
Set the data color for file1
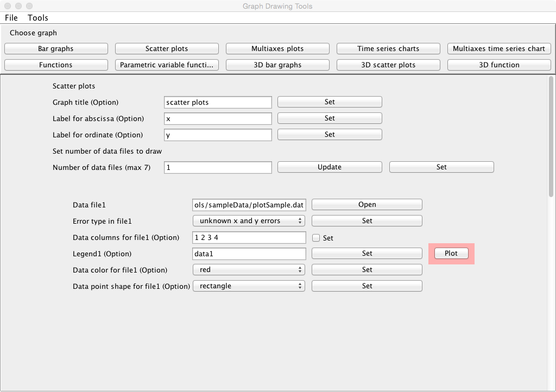coord(367,270)
